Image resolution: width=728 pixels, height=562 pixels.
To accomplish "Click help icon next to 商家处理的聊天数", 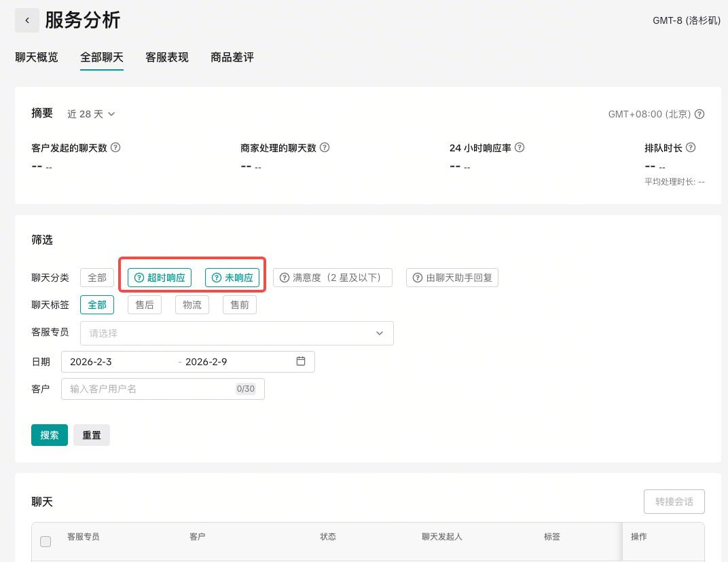I will coord(325,147).
